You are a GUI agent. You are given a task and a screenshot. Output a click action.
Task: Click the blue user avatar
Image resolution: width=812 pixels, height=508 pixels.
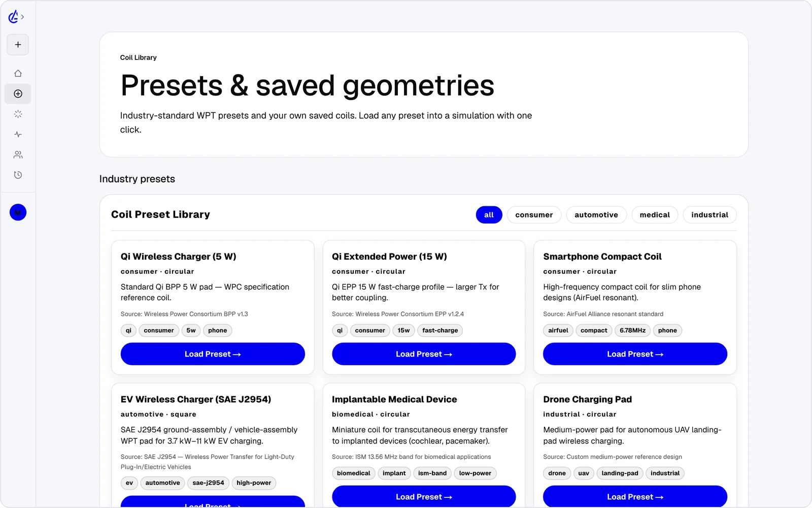pos(18,212)
